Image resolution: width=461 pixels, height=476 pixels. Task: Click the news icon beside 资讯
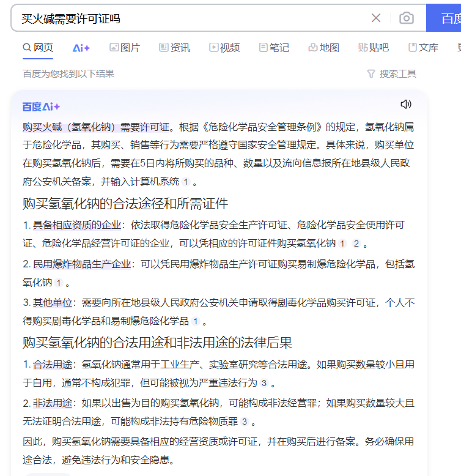[x=164, y=47]
